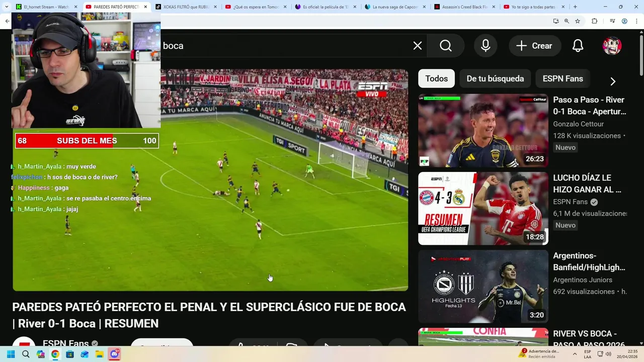Click the Crear button

(x=535, y=46)
